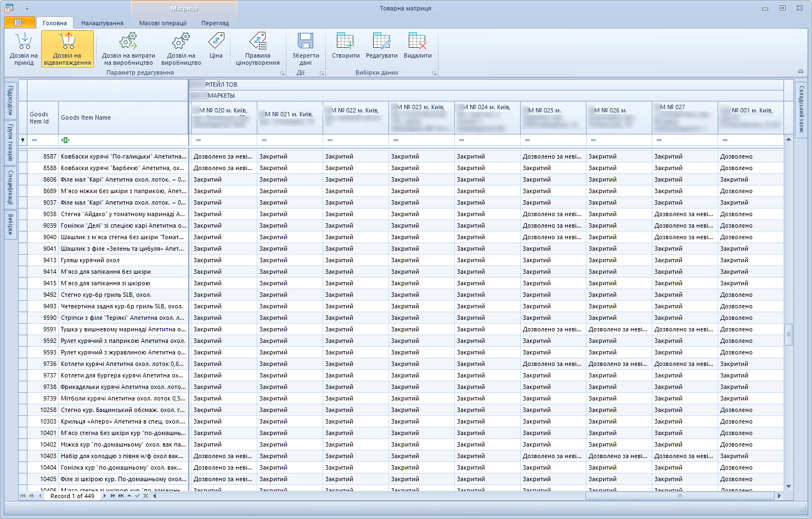This screenshot has height=519, width=812.
Task: Click Goods Item Id filter row cell
Action: (x=43, y=140)
